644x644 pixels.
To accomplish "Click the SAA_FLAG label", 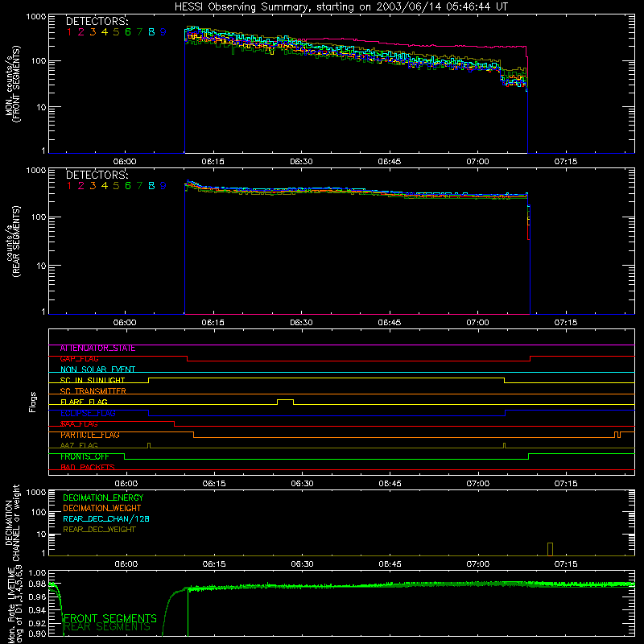I will 79,424.
